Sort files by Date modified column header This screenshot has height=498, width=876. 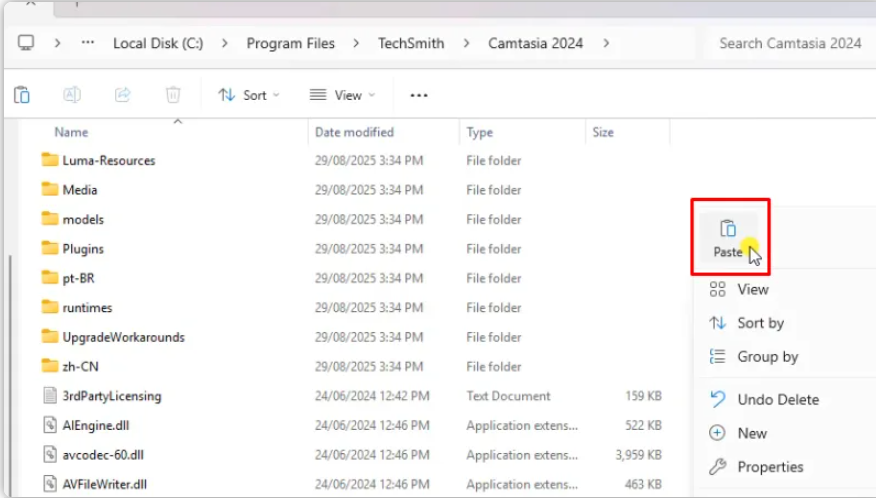pos(354,132)
